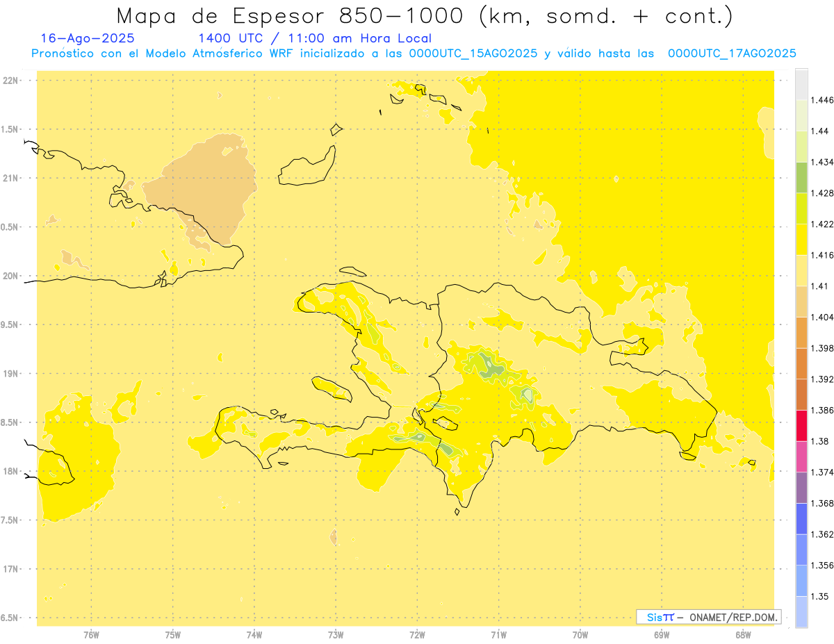Click the 21N latitude label

pos(12,179)
